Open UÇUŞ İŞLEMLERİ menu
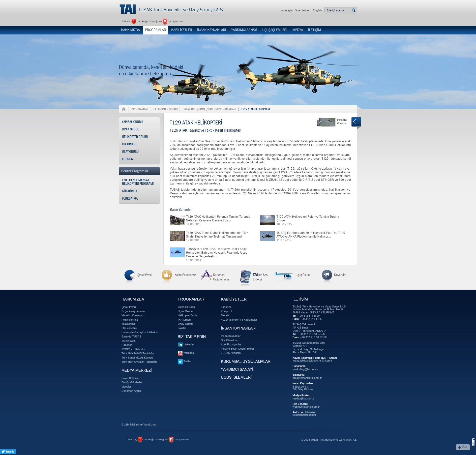476x455 pixels. point(275,30)
